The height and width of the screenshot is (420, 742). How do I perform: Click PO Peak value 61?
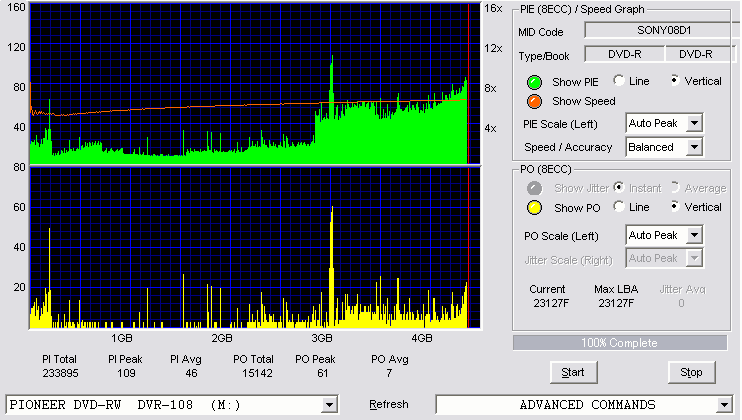click(x=322, y=373)
